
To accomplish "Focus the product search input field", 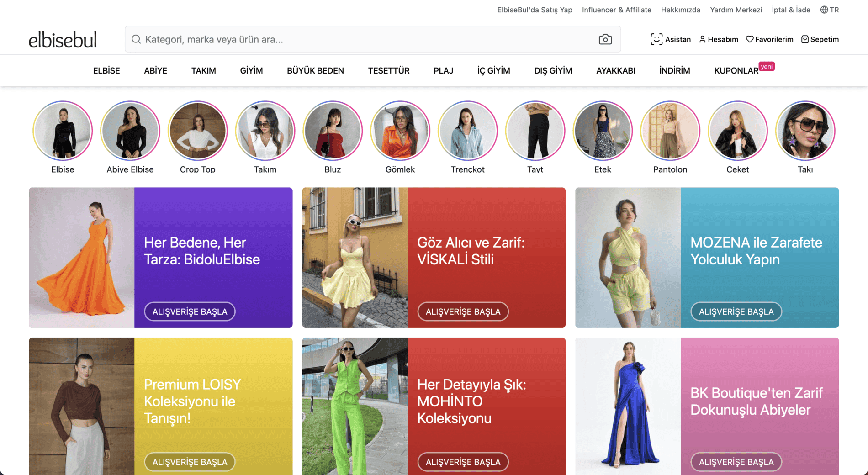I will click(x=373, y=39).
